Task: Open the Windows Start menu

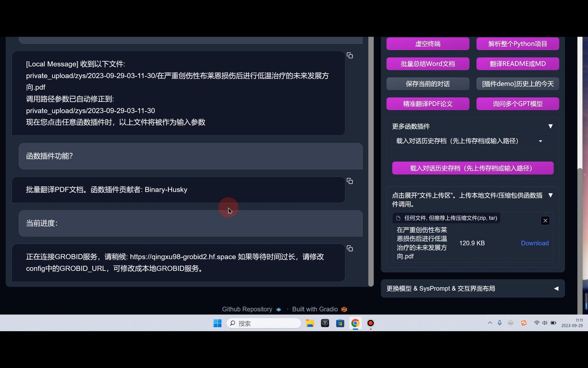Action: pyautogui.click(x=217, y=323)
